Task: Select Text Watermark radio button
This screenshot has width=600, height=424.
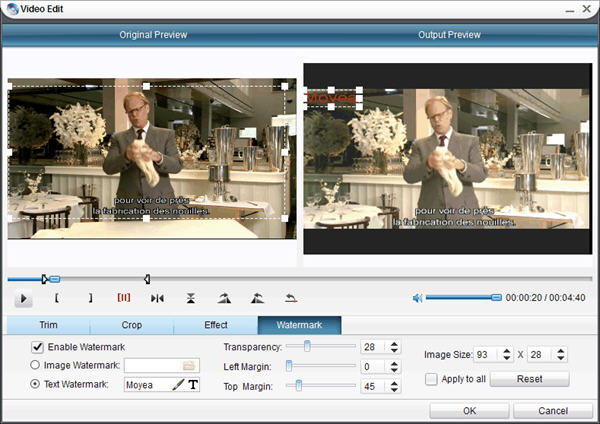Action: [35, 384]
